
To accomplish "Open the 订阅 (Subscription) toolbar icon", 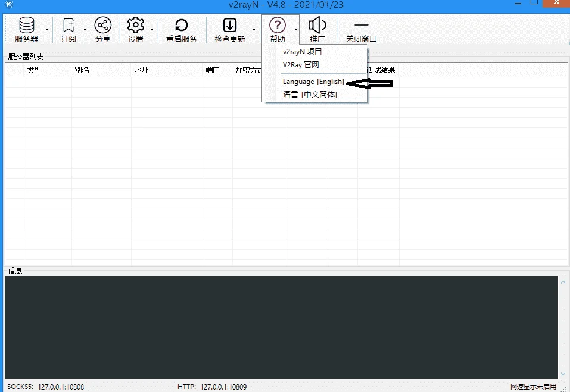I will click(68, 29).
